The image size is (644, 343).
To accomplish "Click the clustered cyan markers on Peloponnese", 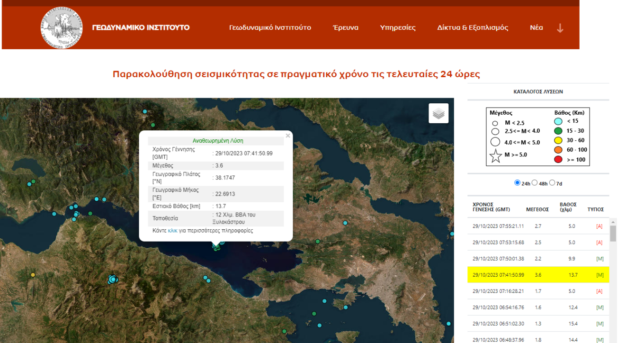I will tap(112, 280).
